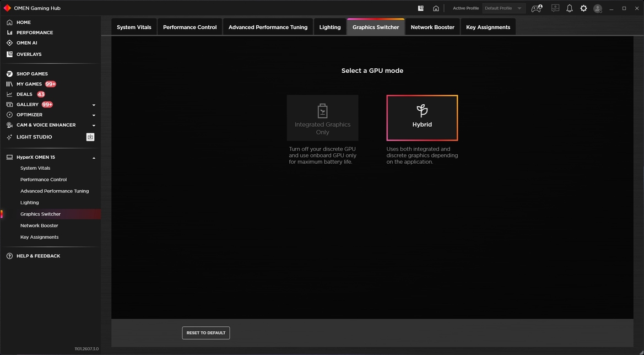Open the game controller icon
644x355 pixels.
coord(537,8)
